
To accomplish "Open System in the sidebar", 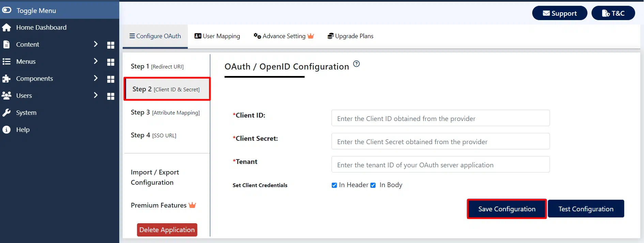I will tap(60, 112).
